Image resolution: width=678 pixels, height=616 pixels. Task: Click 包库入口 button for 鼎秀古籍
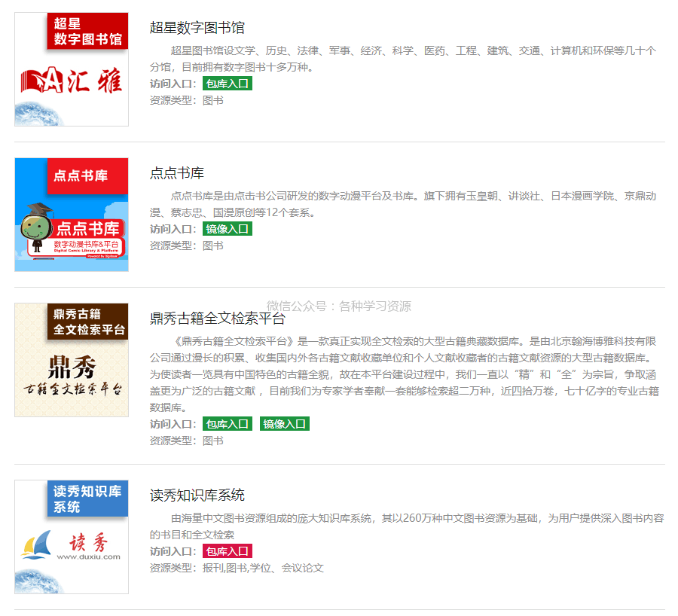point(227,423)
